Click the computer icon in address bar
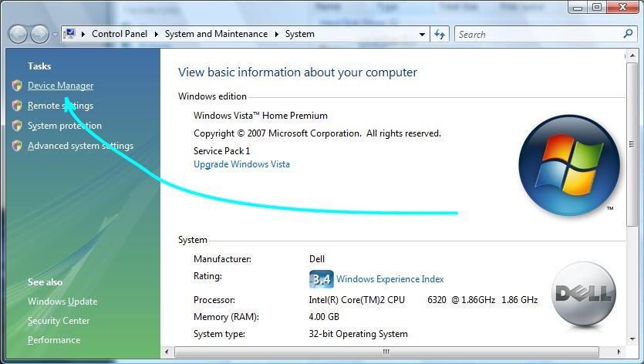The height and width of the screenshot is (364, 644). pos(70,34)
